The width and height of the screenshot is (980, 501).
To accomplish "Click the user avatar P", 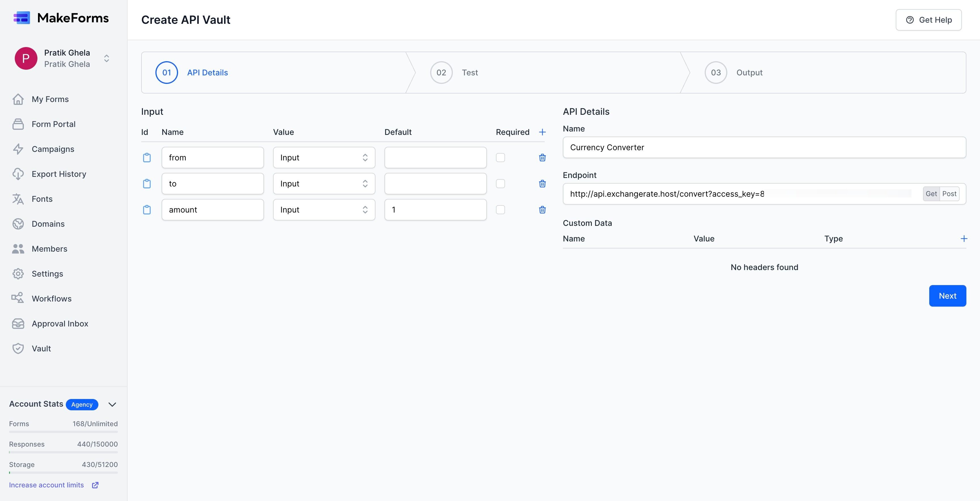I will (26, 58).
